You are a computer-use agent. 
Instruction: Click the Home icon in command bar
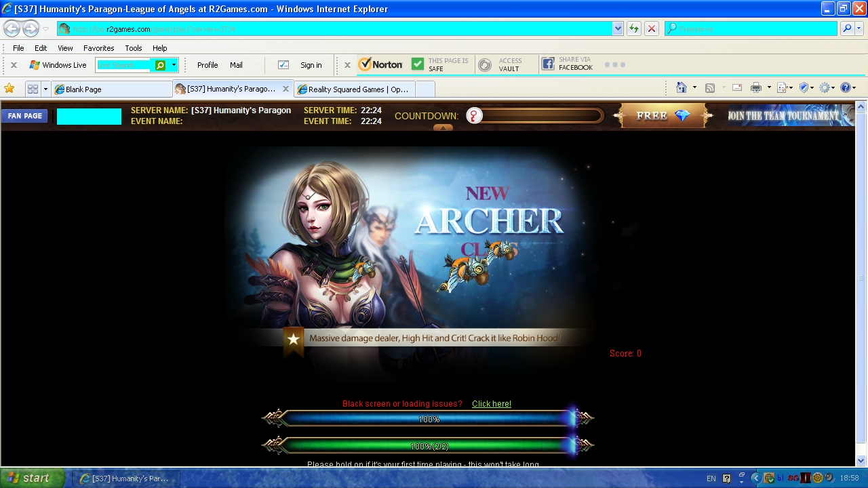click(x=682, y=88)
